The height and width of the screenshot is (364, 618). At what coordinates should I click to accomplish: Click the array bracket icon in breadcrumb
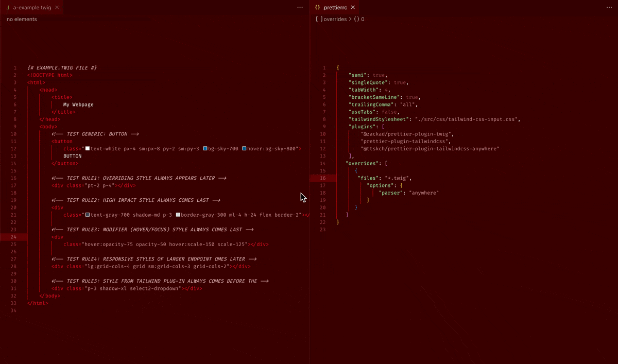click(x=319, y=19)
